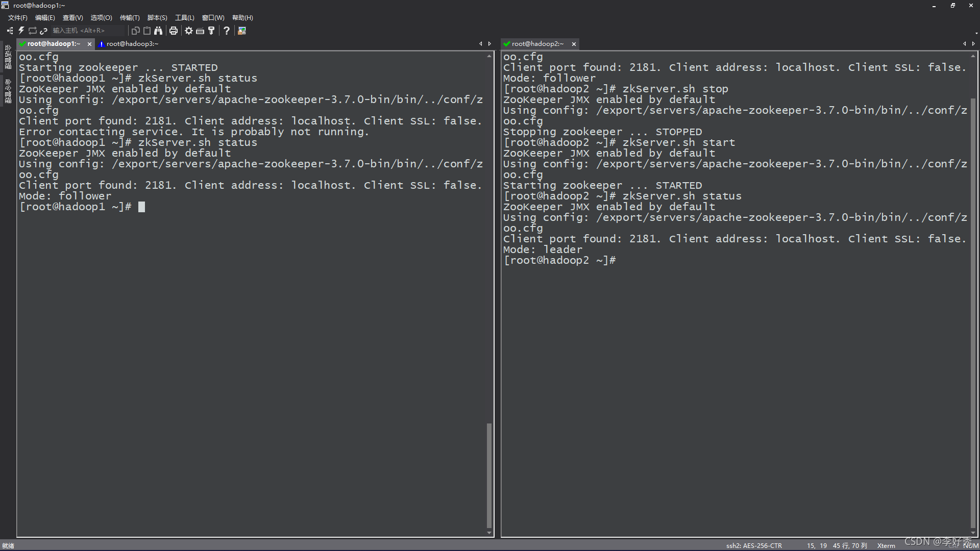Click the Paste clipboard icon
The image size is (980, 551).
point(147,31)
